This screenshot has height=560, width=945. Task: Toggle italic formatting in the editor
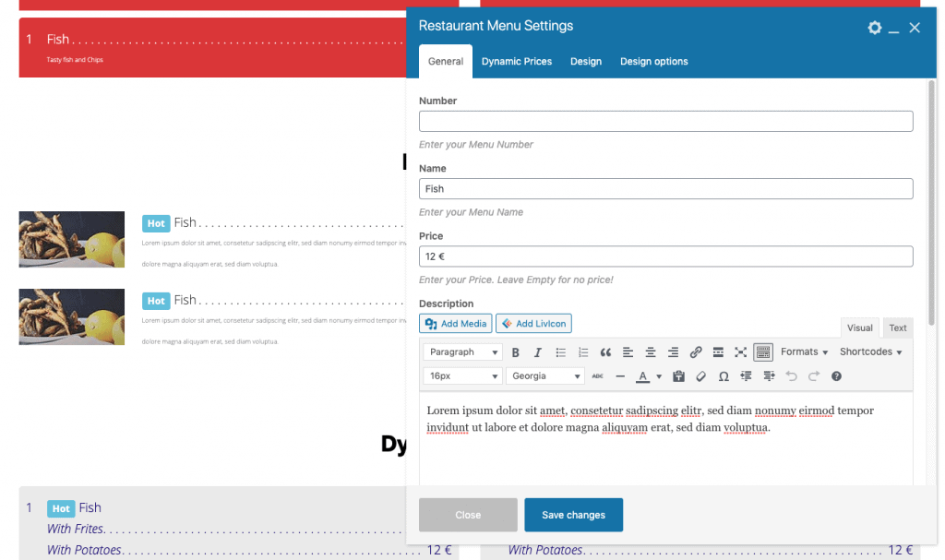536,351
